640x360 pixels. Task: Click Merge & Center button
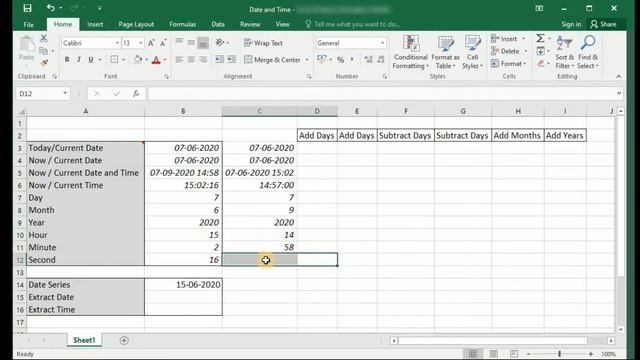pos(272,60)
